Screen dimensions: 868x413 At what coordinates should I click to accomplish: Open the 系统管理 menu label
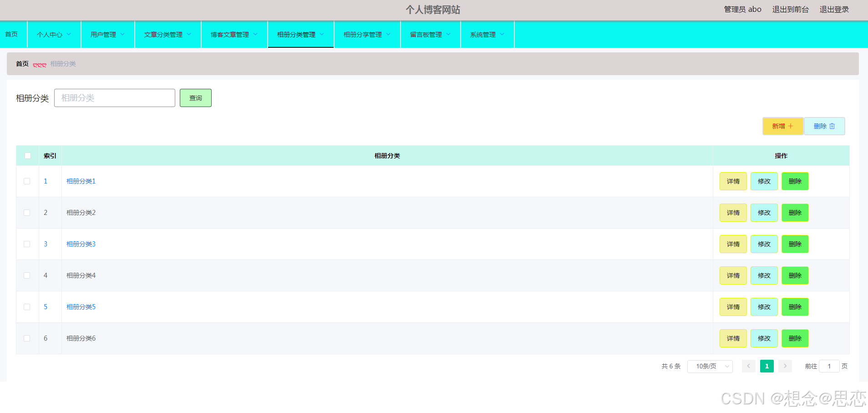(x=483, y=35)
